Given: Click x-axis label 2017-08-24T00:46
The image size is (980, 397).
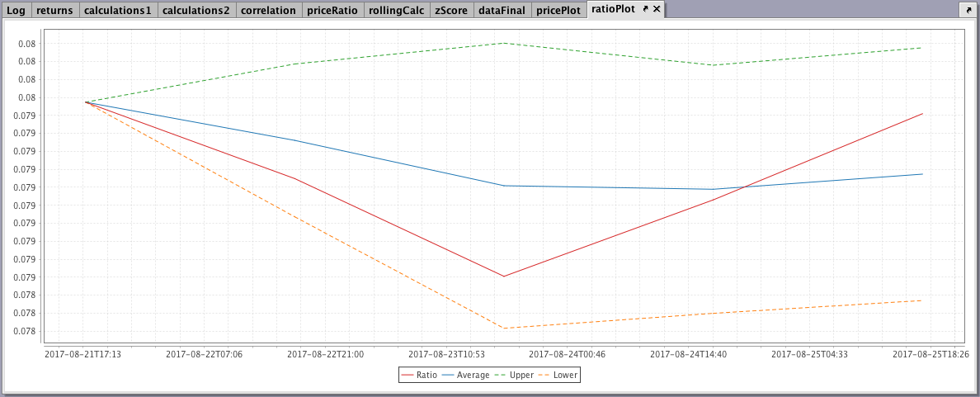Looking at the screenshot, I should point(568,354).
